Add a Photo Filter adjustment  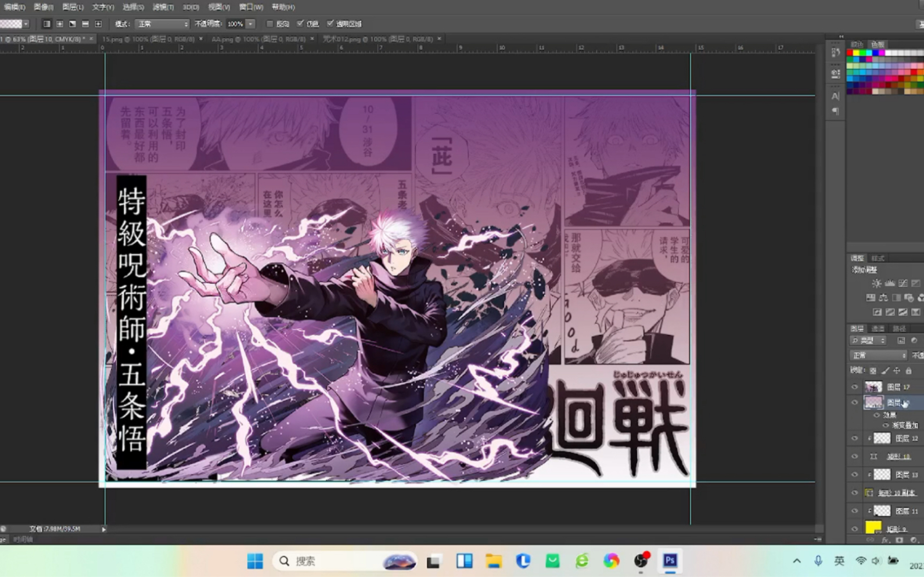[909, 298]
